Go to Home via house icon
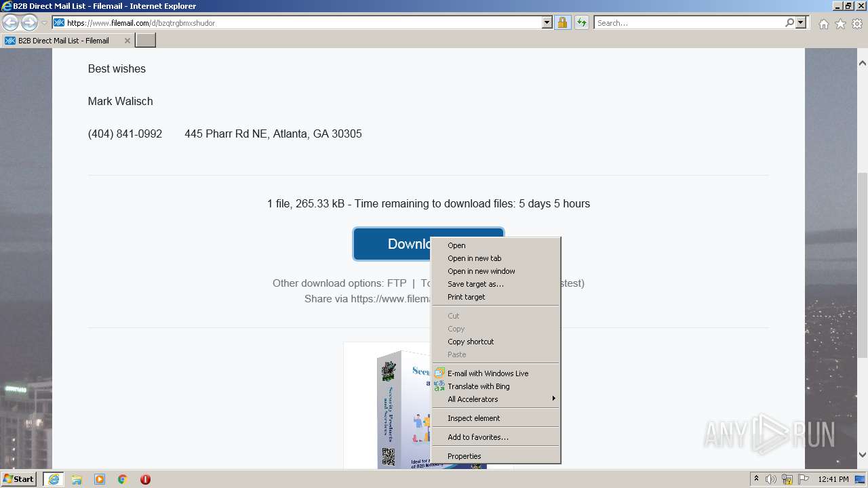This screenshot has height=488, width=868. [823, 24]
